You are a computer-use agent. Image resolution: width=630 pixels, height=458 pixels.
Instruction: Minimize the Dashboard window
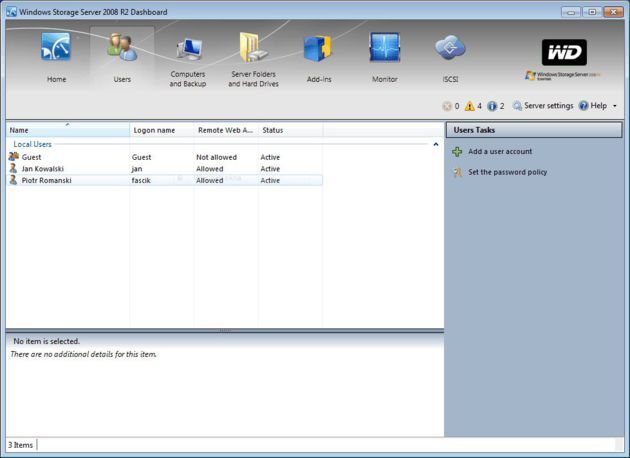571,12
